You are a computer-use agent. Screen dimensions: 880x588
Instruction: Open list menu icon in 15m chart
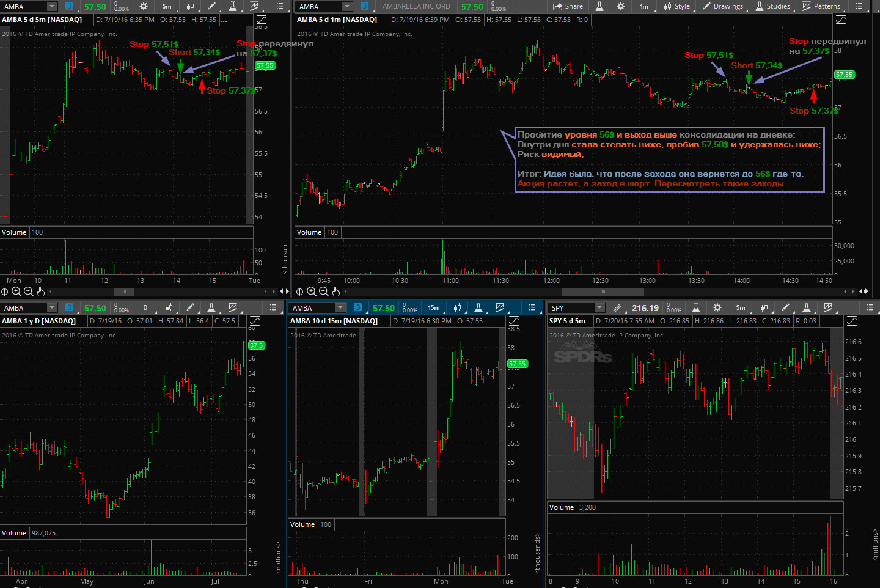click(x=532, y=307)
